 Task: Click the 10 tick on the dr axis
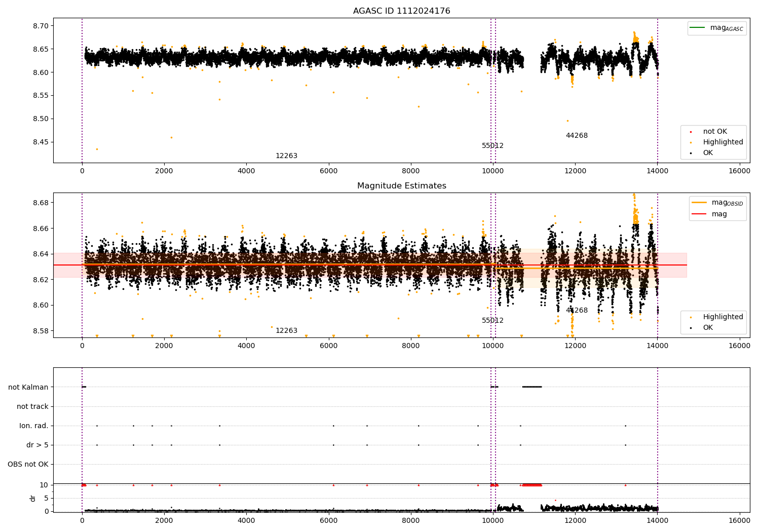(44, 485)
